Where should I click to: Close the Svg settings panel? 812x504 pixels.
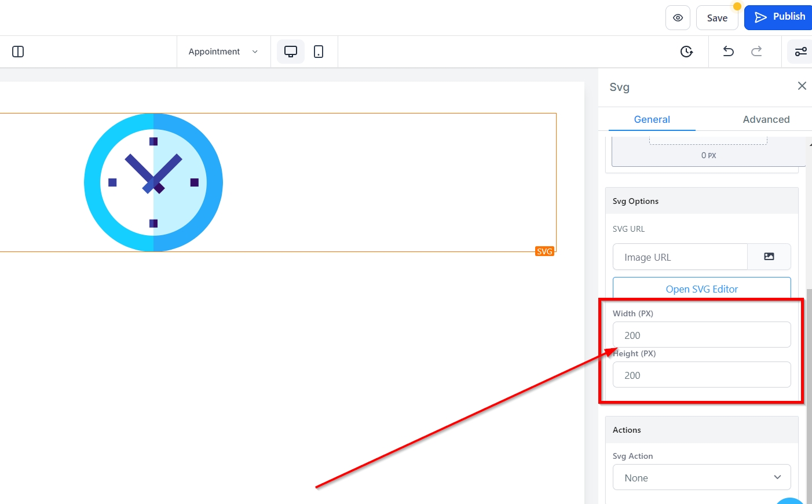(802, 86)
